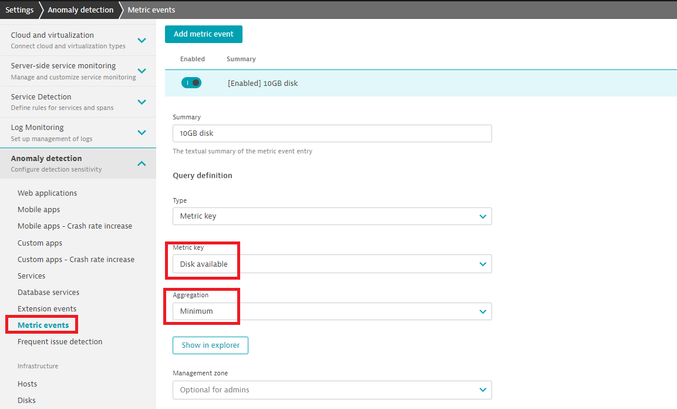Expand Cloud and virtualization section chevron
This screenshot has width=677, height=409.
click(x=141, y=40)
